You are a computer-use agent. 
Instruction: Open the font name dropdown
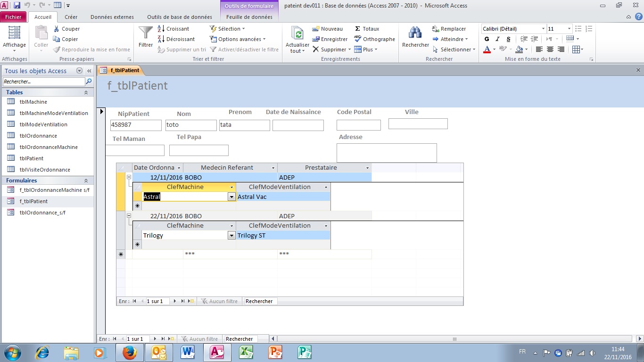(543, 29)
